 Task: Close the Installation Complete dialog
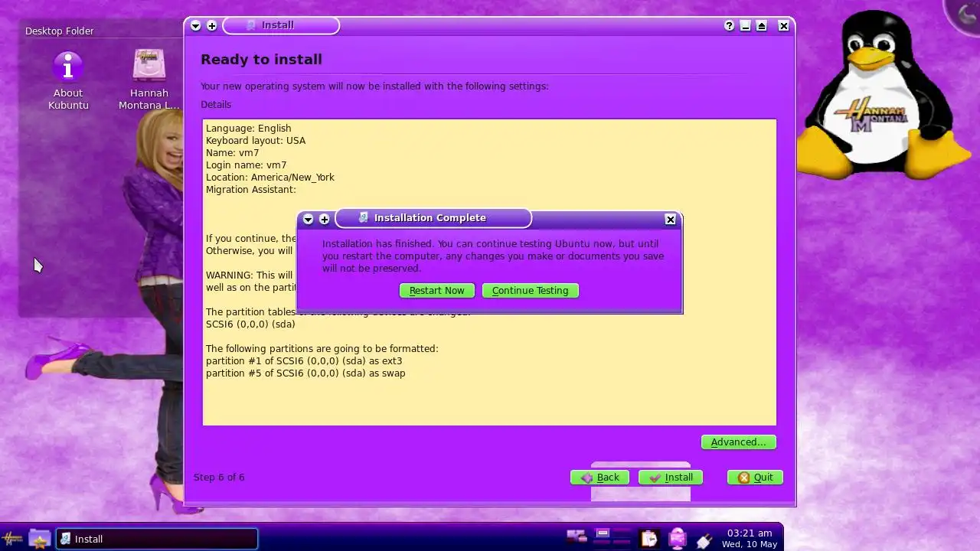[671, 220]
